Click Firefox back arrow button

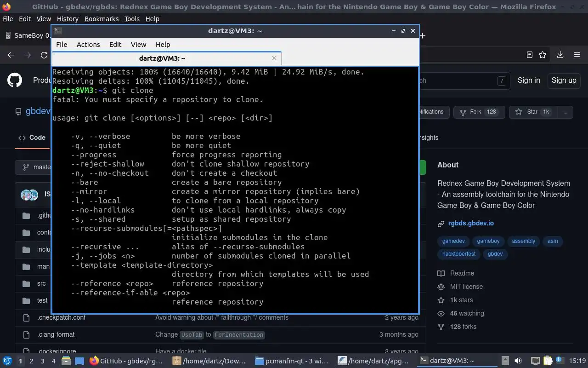pyautogui.click(x=11, y=55)
